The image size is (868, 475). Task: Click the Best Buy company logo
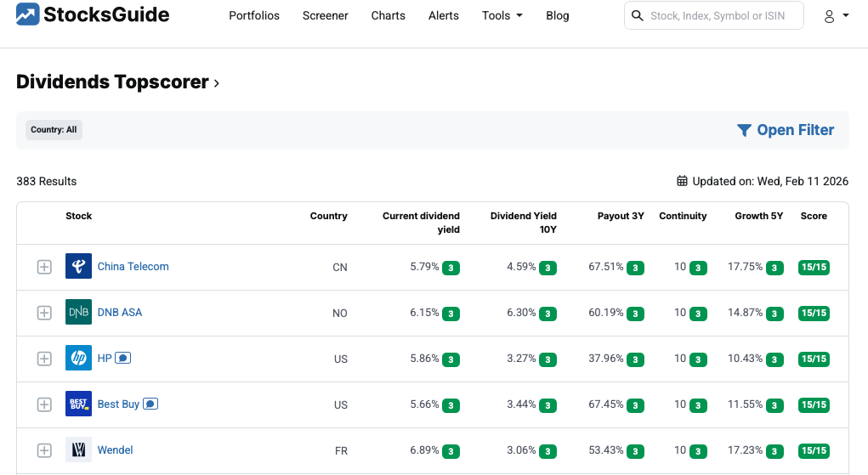coord(78,404)
